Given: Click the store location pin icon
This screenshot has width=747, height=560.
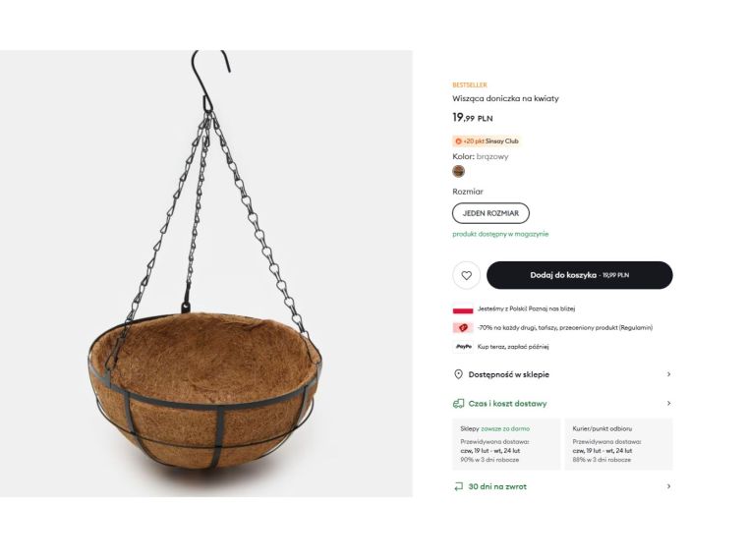Looking at the screenshot, I should pyautogui.click(x=458, y=374).
